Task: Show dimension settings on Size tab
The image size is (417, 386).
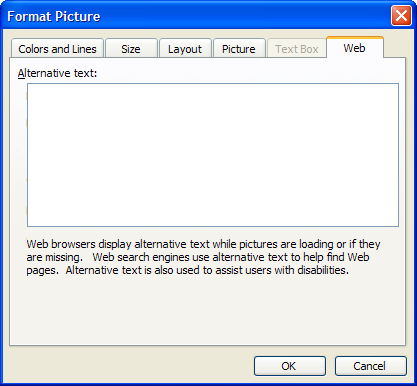Action: point(131,49)
